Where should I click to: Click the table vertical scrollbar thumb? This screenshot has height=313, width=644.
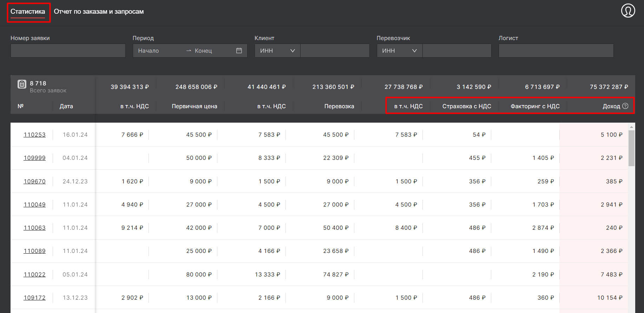click(x=631, y=148)
